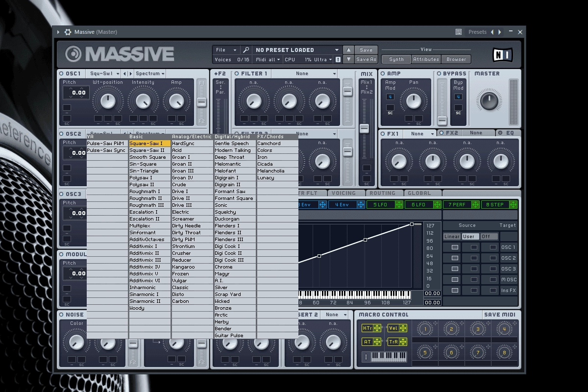
Task: Click the TrR macro crosshair handle
Action: pyautogui.click(x=403, y=342)
